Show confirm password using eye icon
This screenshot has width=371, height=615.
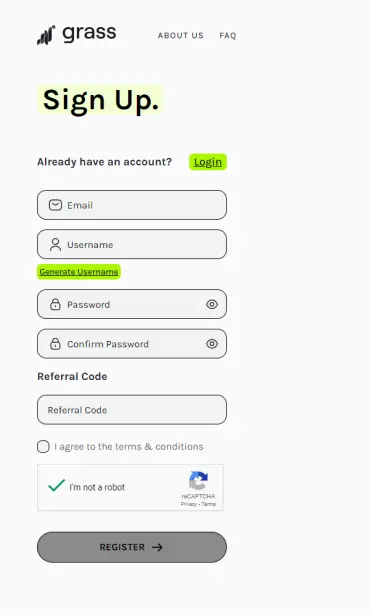pos(212,344)
